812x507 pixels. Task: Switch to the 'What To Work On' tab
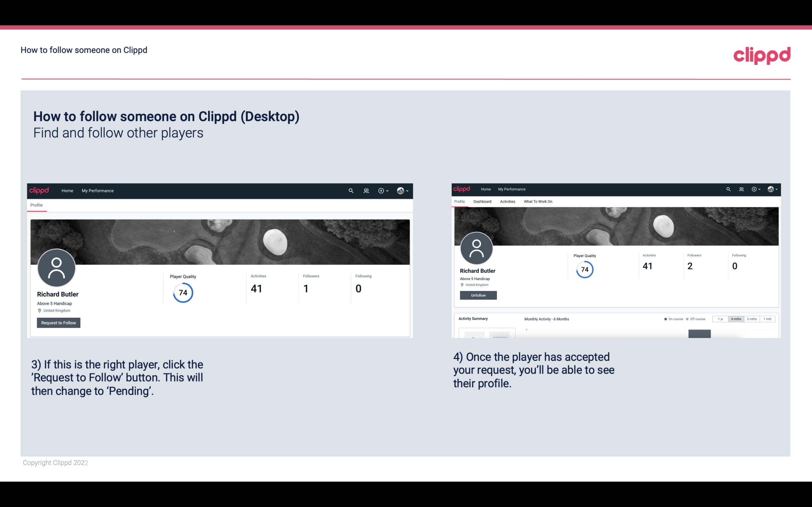538,202
